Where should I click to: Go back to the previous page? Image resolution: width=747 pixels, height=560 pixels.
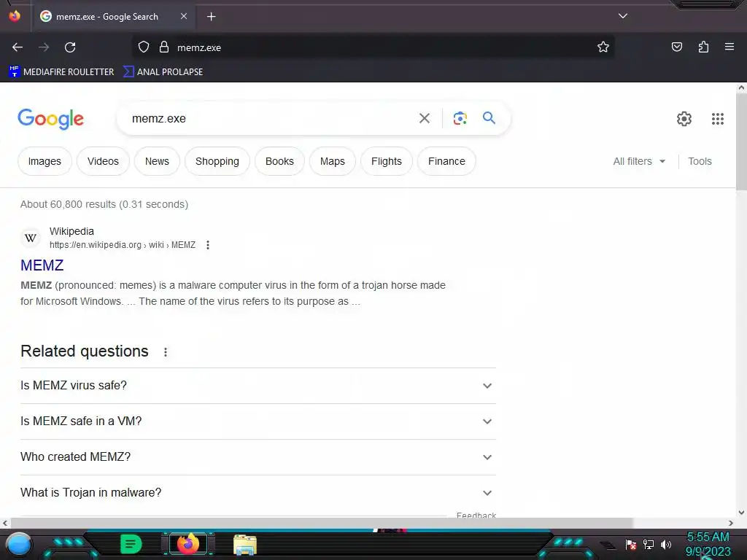[18, 47]
